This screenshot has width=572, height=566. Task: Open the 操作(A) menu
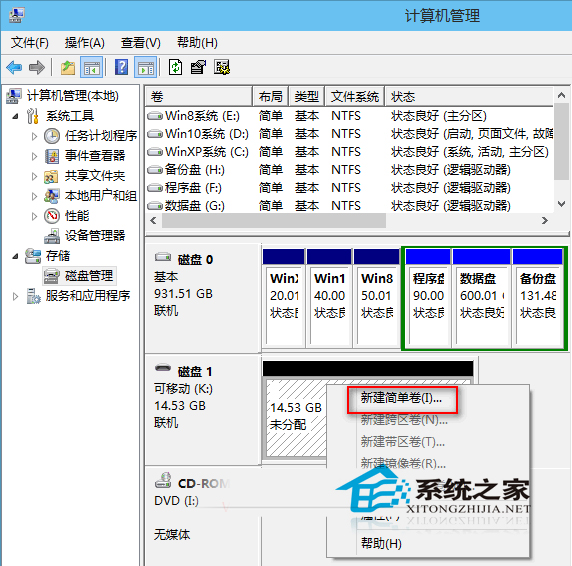[x=85, y=43]
